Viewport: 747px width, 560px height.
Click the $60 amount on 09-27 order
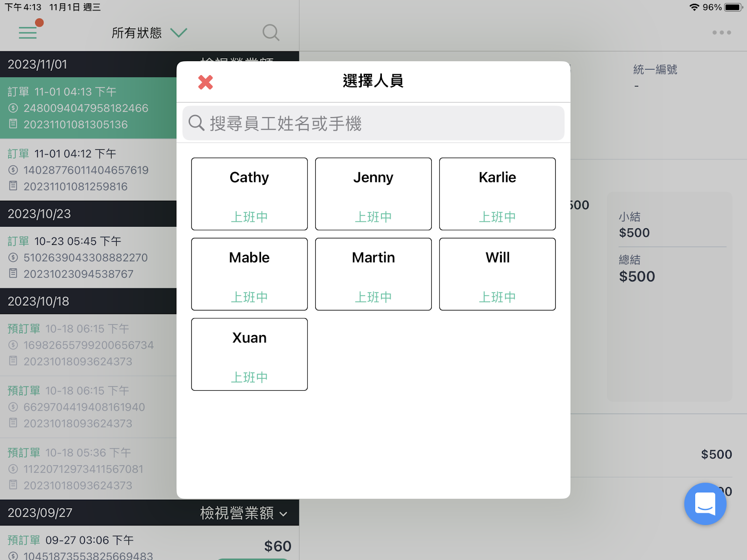pos(278,546)
